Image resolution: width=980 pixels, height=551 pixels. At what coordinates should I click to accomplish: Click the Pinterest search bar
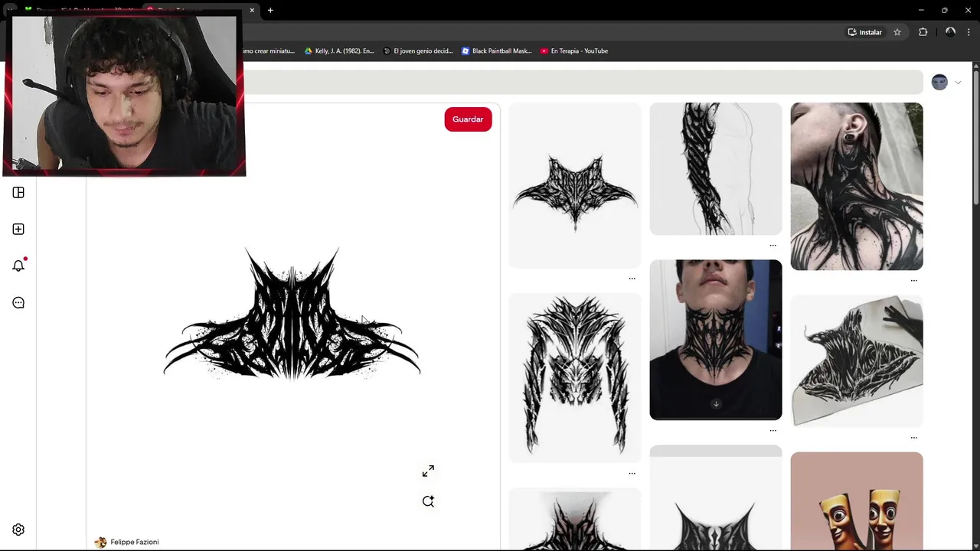583,82
